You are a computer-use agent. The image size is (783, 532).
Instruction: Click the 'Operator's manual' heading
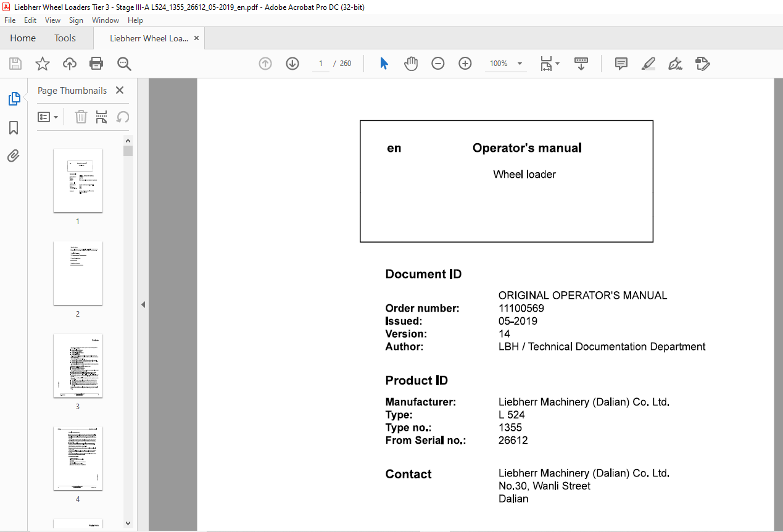[x=527, y=148]
